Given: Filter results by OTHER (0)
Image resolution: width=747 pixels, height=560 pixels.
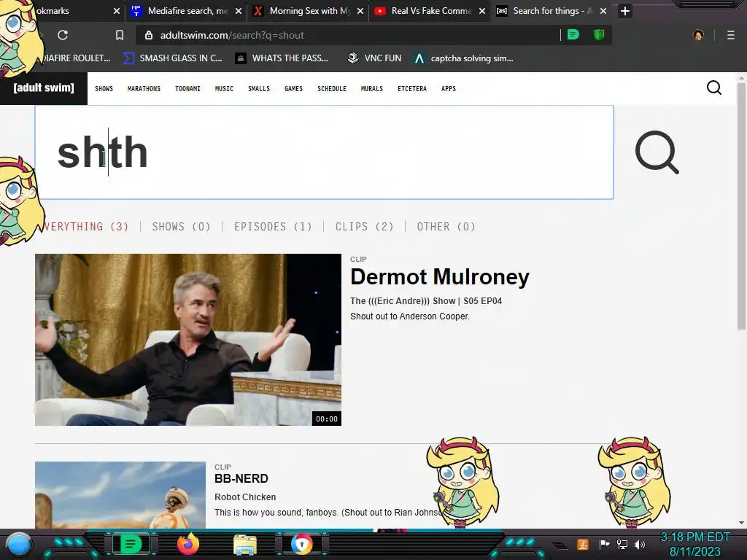Looking at the screenshot, I should point(446,227).
